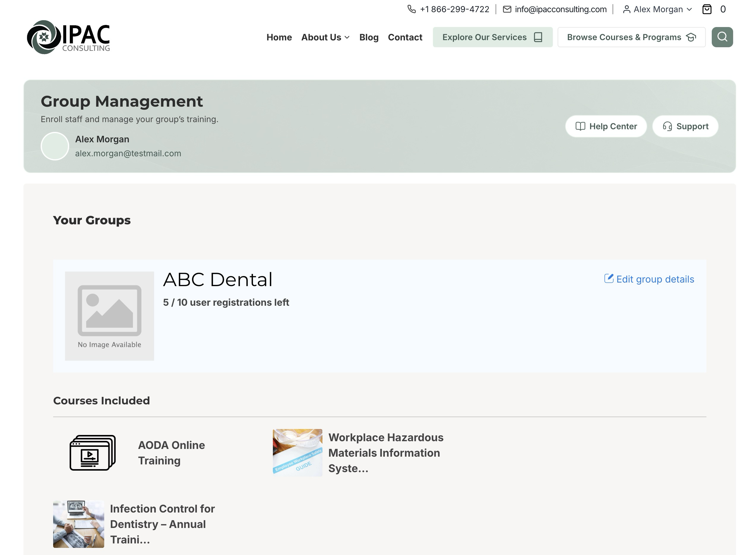Click the user profile icon beside Alex Morgan
The image size is (756, 555).
627,10
